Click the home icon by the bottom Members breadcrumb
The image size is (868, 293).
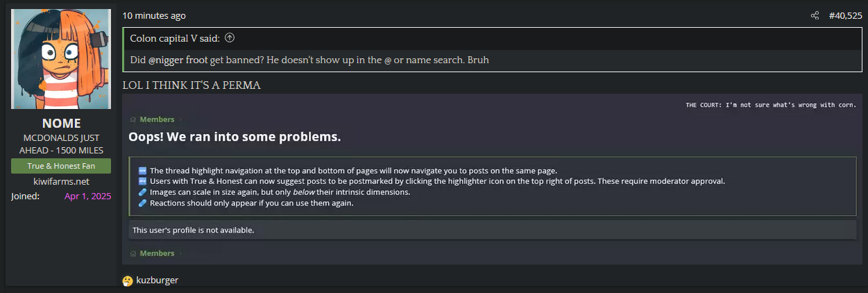point(133,253)
